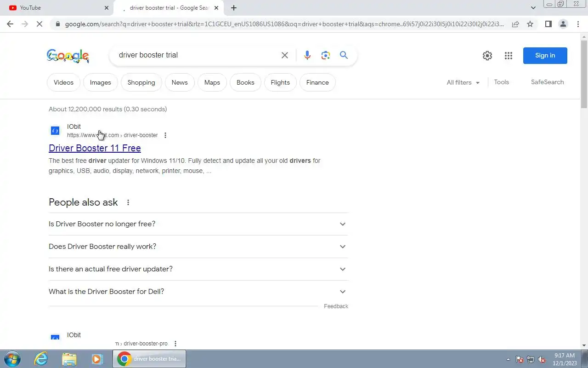This screenshot has width=588, height=368.
Task: Open the network tray icon
Action: [531, 360]
